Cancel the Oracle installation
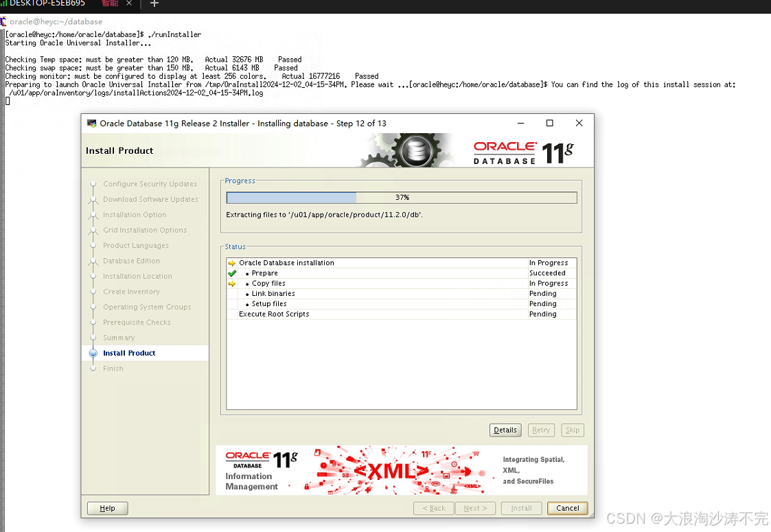The width and height of the screenshot is (771, 532). [x=567, y=508]
